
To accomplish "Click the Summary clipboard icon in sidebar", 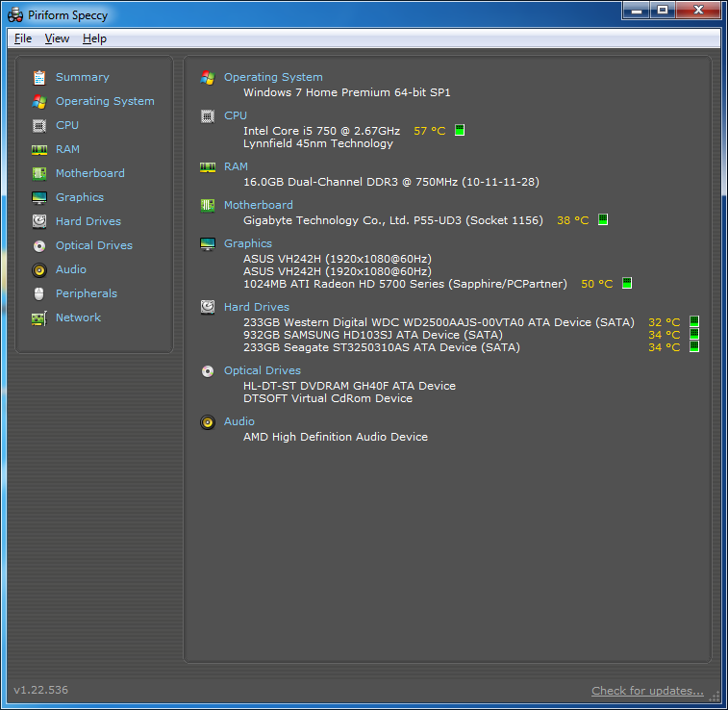I will pyautogui.click(x=39, y=78).
